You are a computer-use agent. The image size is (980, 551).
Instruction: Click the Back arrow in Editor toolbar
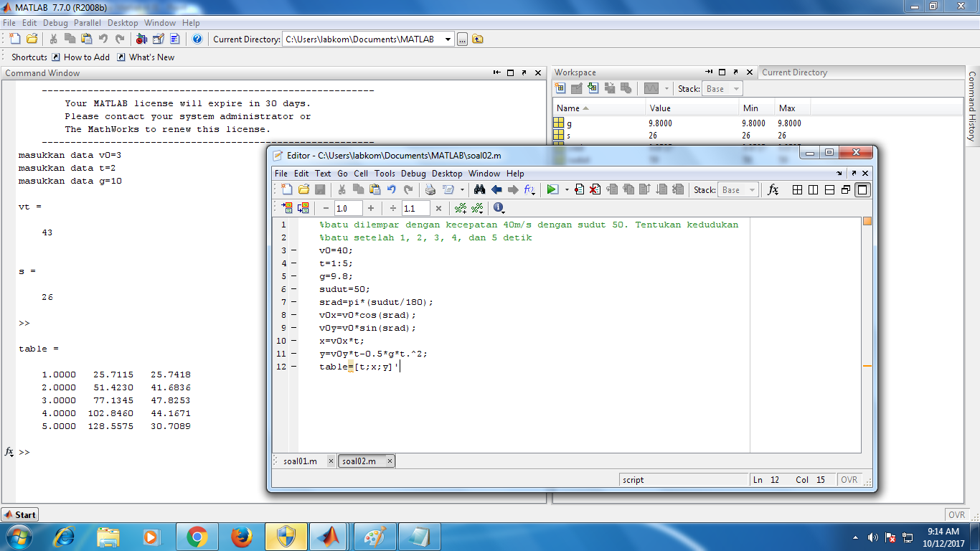coord(496,190)
